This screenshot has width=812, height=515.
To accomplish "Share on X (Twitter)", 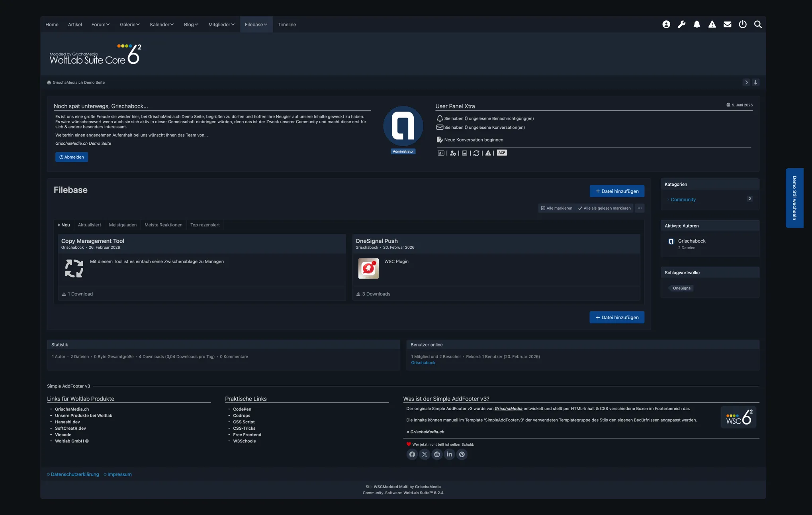I will (425, 454).
